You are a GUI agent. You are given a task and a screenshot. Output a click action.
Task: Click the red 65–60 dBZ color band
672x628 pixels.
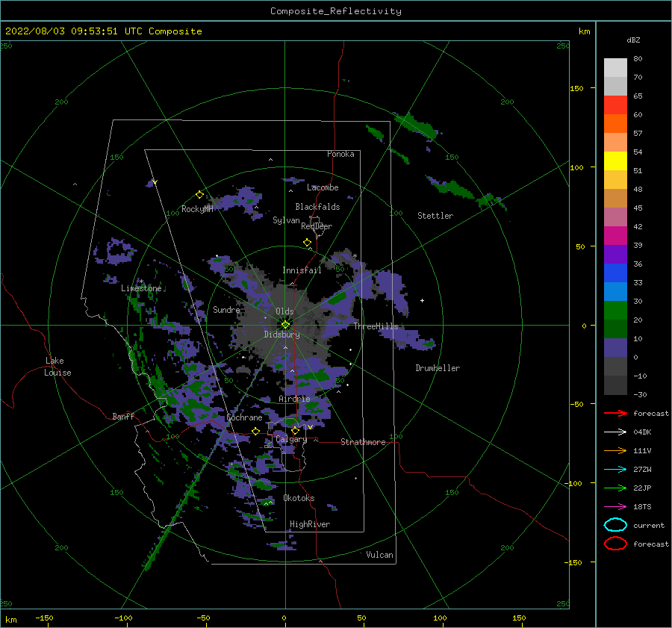tap(615, 105)
